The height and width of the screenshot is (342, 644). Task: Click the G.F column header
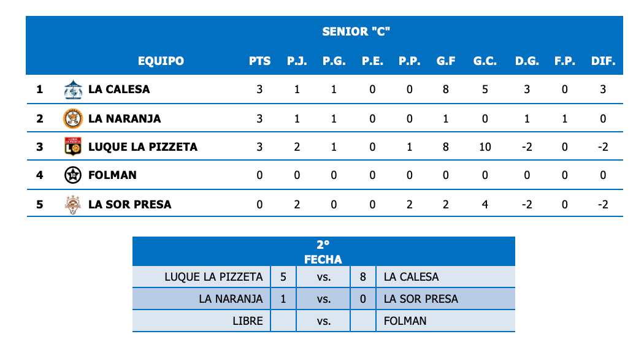point(446,61)
